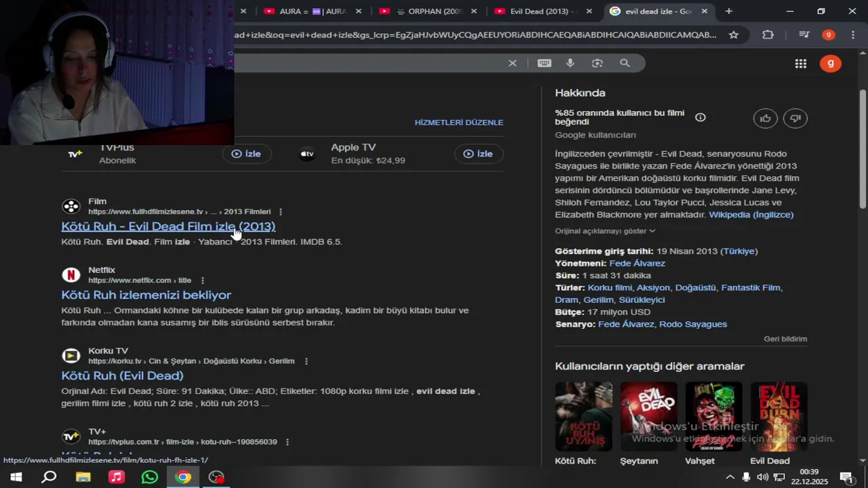Click the page vertical scrollbar
The height and width of the screenshot is (488, 868).
[x=863, y=148]
